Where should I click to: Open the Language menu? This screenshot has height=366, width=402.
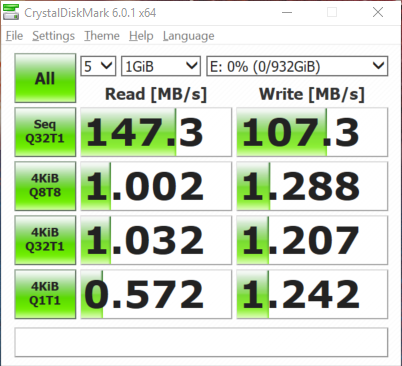[x=189, y=36]
